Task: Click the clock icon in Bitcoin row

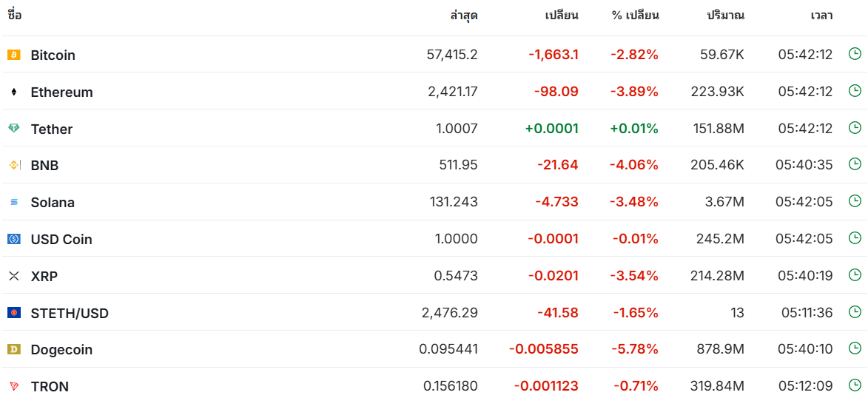Action: [x=855, y=54]
